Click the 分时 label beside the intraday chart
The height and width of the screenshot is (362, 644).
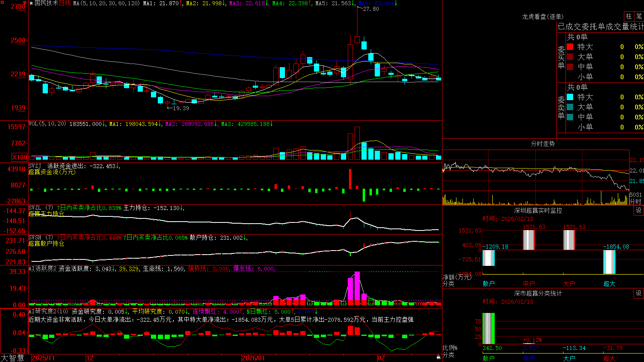(636, 202)
